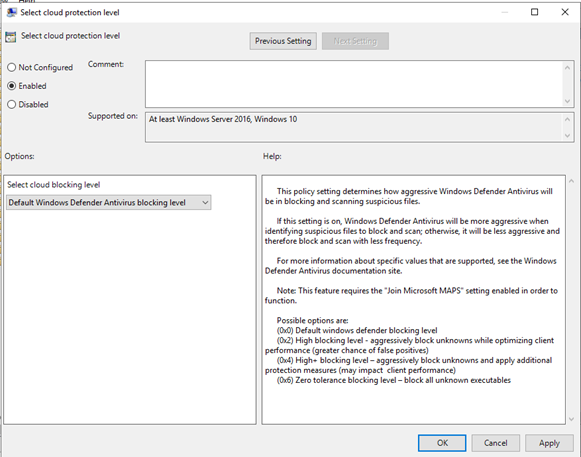Click the Supported on scroll-up arrow
581x457 pixels.
click(x=567, y=119)
